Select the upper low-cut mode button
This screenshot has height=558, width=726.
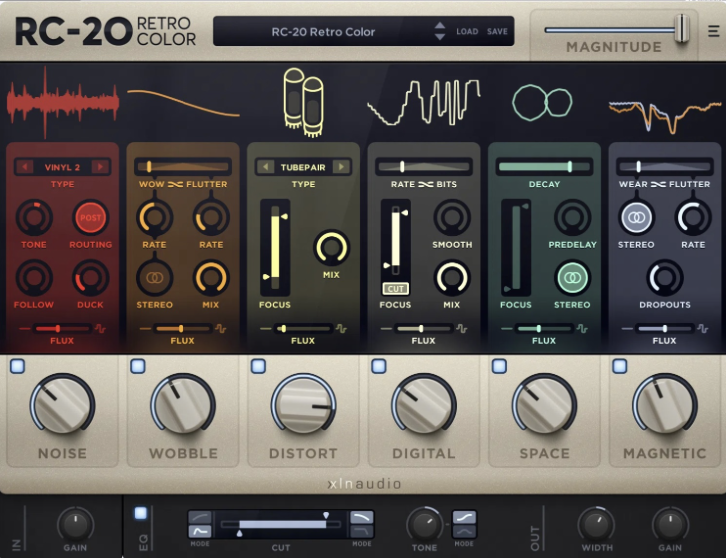coord(200,517)
